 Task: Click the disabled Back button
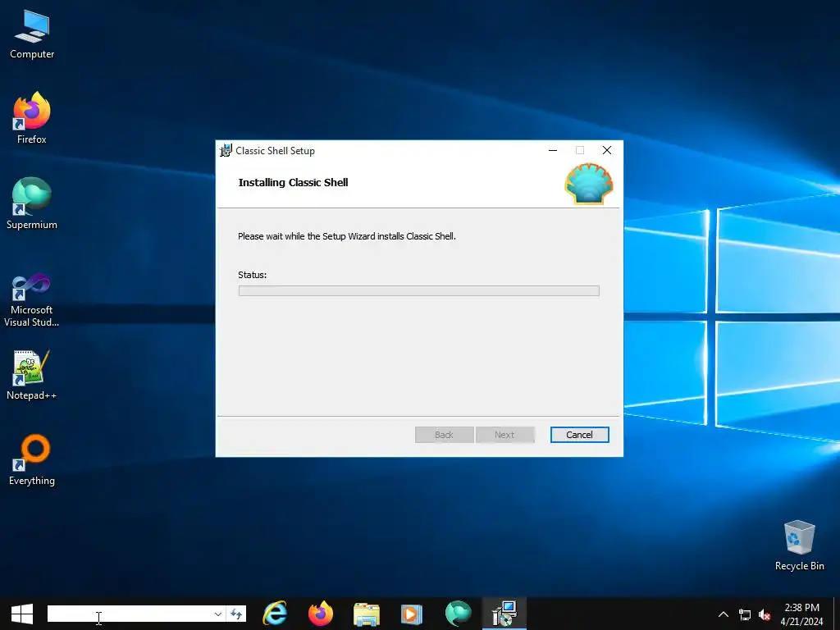click(444, 435)
